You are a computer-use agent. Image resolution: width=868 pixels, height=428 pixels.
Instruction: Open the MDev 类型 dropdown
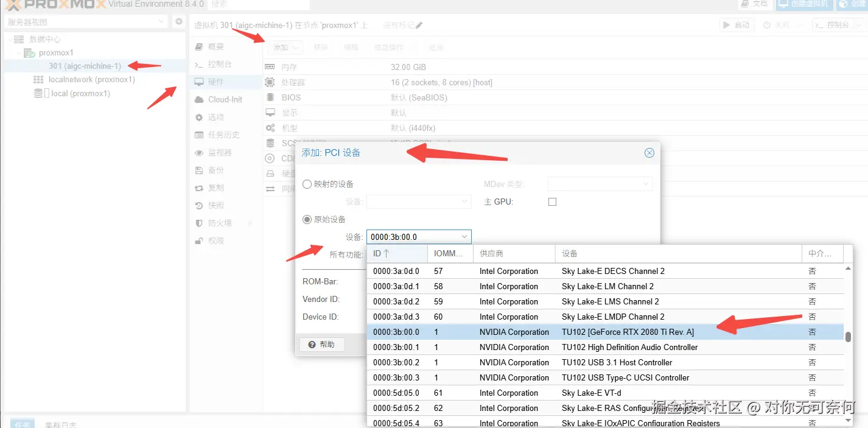600,184
